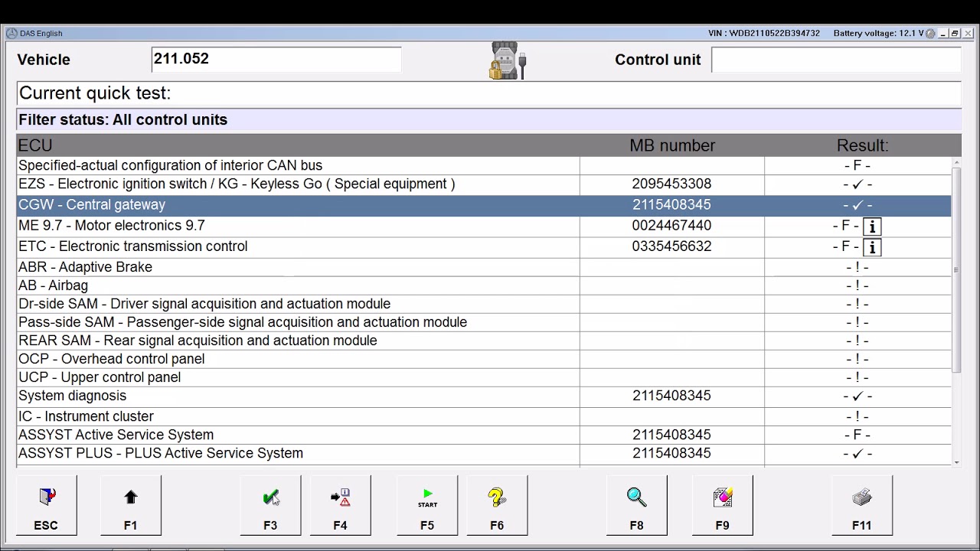Screen dimensions: 980x551
Task: Select the Dr-side SAM row
Action: coord(484,304)
